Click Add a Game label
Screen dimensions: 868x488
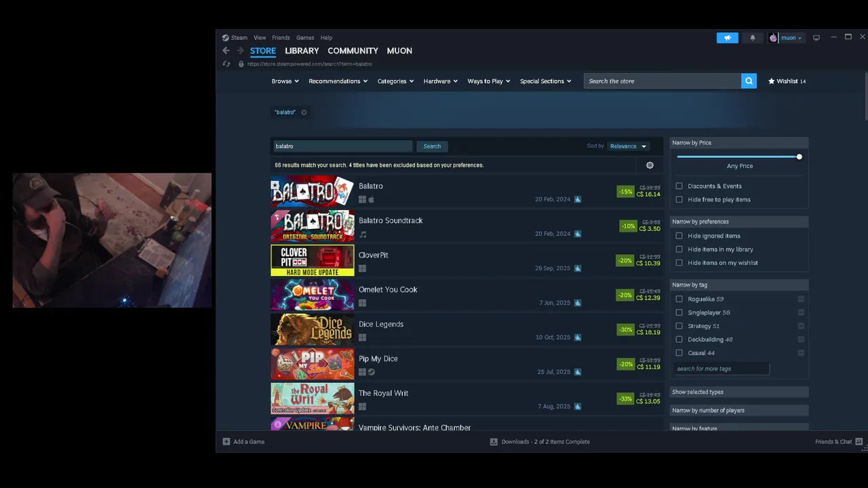(249, 442)
